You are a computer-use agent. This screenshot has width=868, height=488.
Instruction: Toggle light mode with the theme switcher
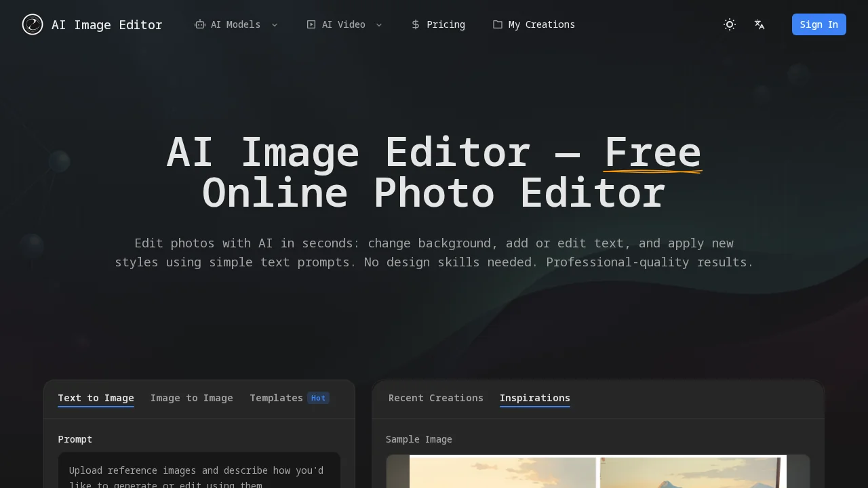[x=730, y=24]
